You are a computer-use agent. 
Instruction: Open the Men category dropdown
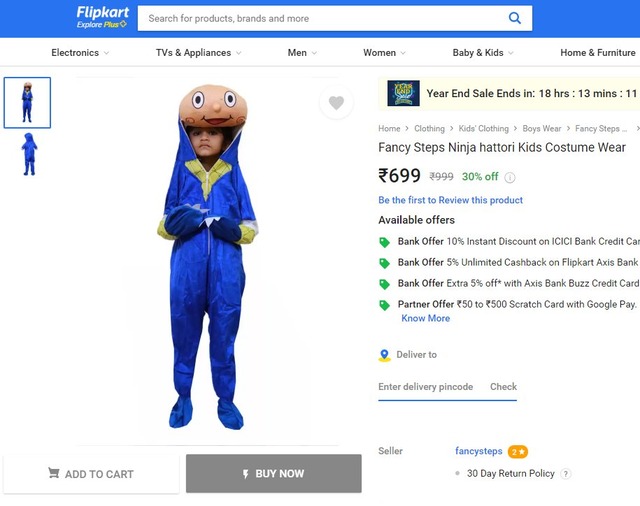pos(302,53)
